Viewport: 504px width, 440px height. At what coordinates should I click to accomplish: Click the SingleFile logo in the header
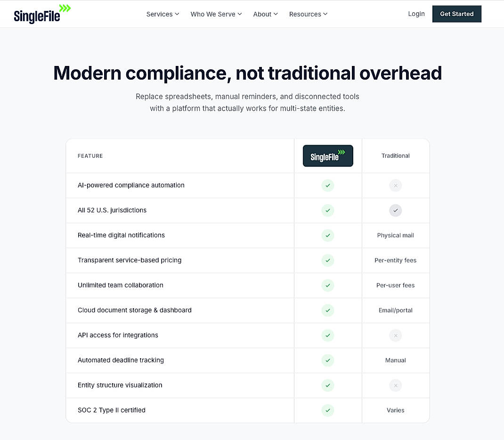(x=42, y=14)
